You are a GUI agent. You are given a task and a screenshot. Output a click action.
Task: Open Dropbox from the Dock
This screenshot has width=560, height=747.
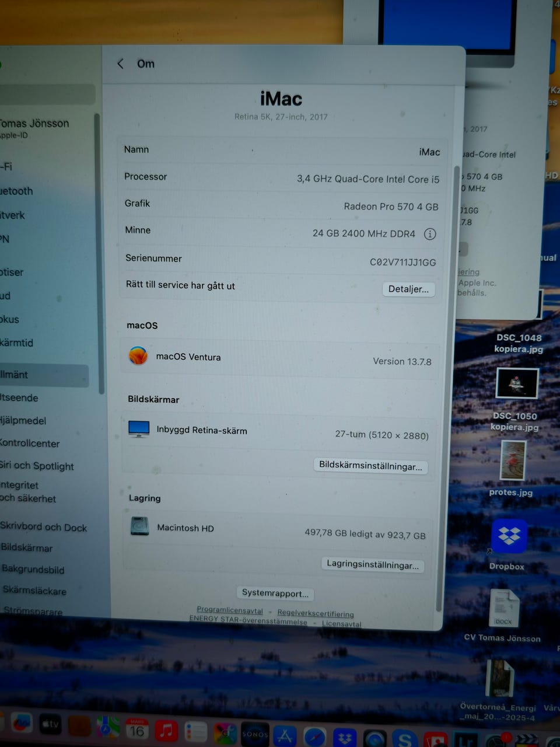[345, 738]
